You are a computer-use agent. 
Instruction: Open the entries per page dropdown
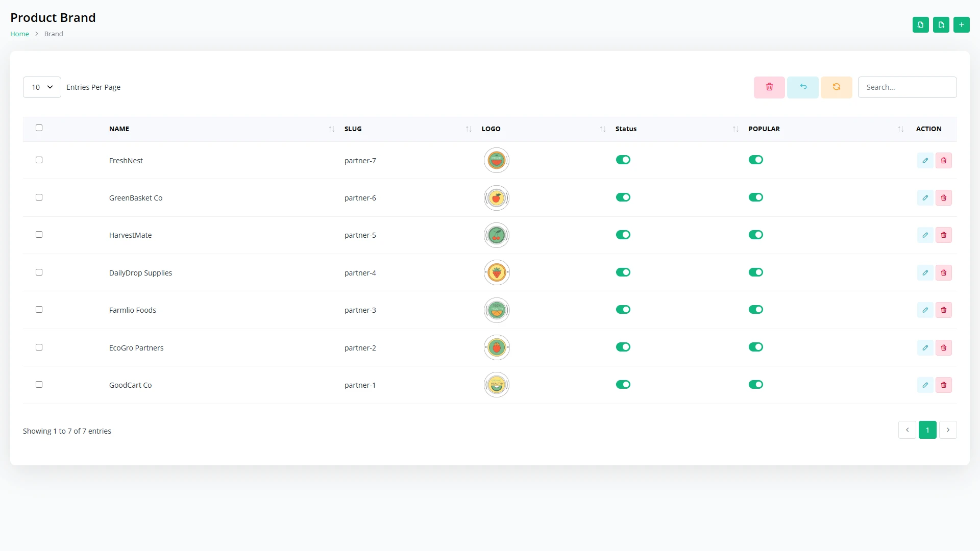42,87
